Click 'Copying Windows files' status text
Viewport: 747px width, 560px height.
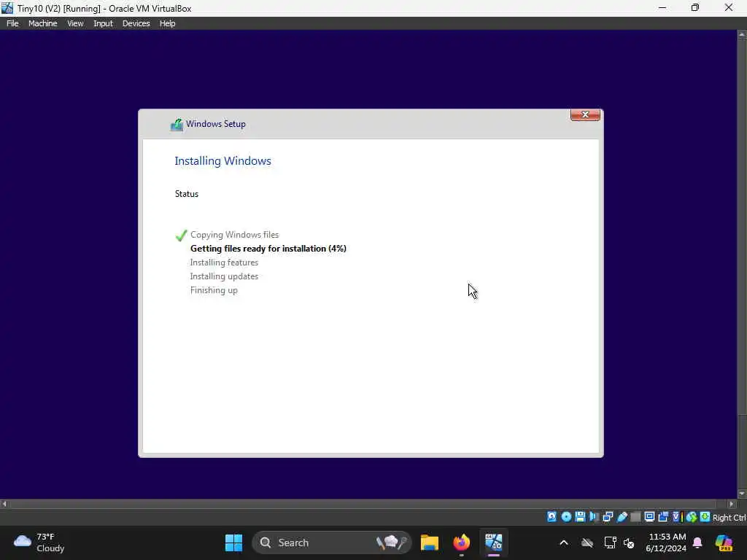[234, 235]
